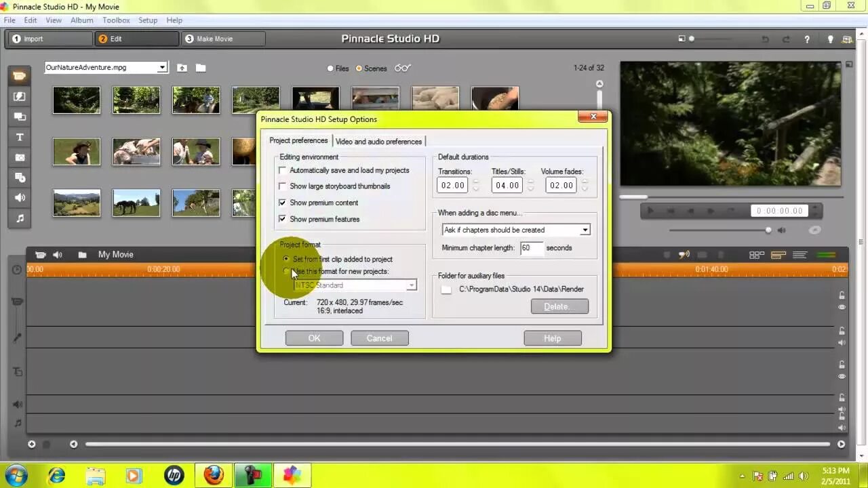868x488 pixels.
Task: Click the Windows Start button
Action: [x=16, y=475]
